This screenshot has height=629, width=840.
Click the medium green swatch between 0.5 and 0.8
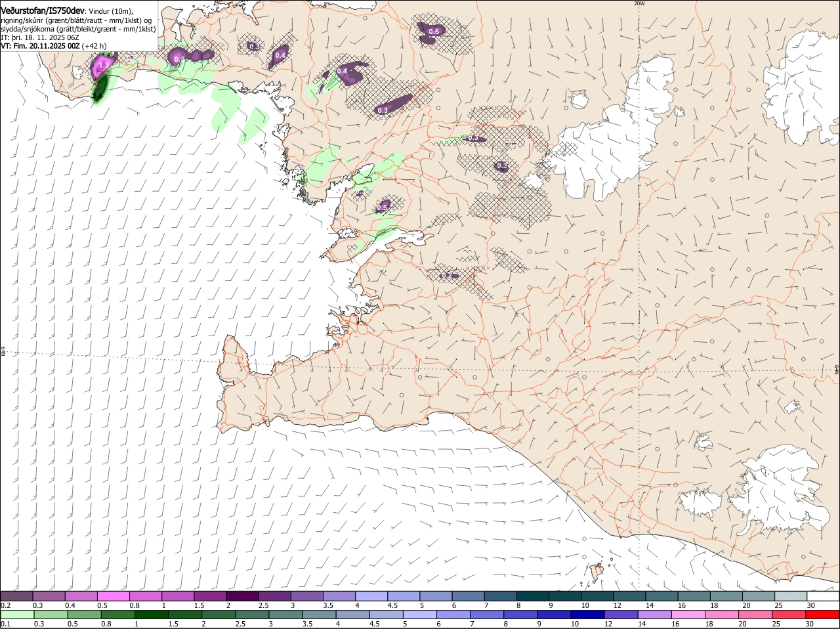(x=84, y=615)
